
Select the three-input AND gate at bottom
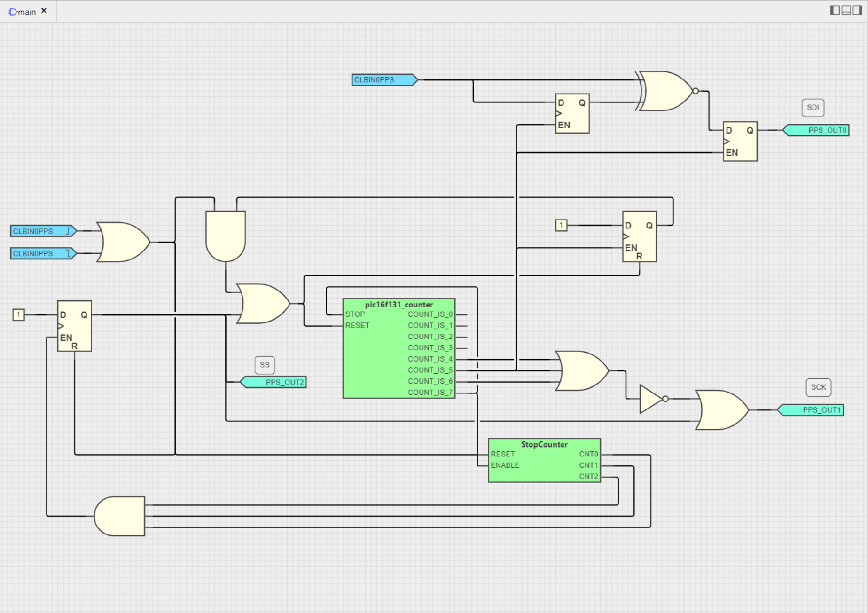119,516
